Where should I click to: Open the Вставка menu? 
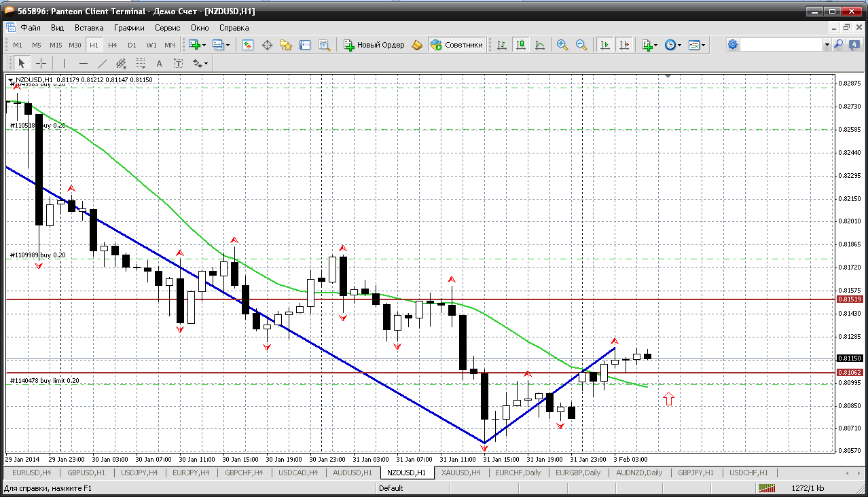point(89,28)
